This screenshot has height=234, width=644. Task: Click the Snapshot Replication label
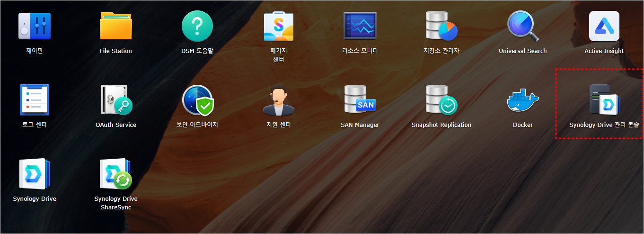(441, 125)
